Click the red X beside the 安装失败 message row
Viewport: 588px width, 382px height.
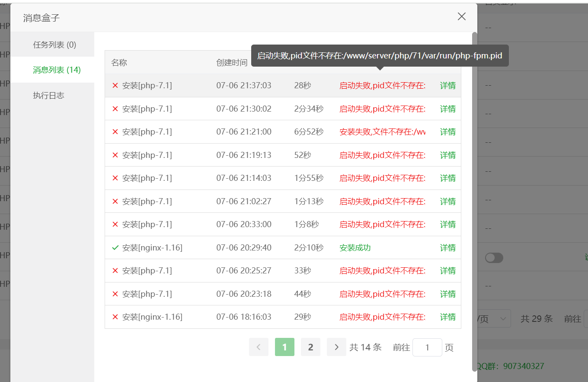tap(115, 132)
